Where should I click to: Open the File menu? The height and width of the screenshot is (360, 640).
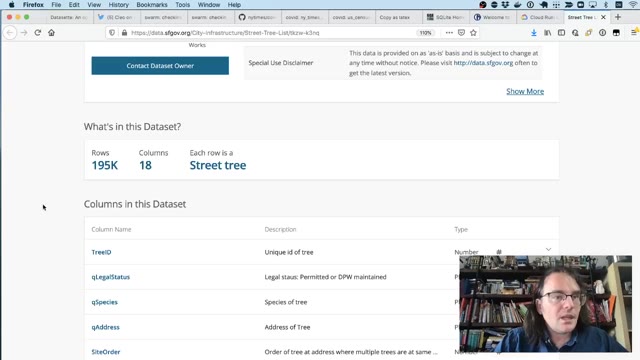click(56, 5)
